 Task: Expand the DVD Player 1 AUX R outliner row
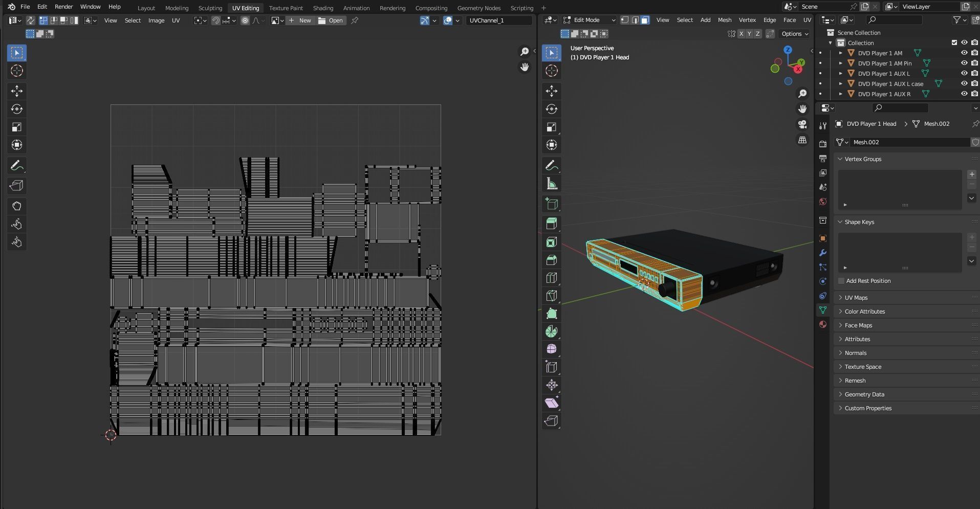[x=840, y=94]
